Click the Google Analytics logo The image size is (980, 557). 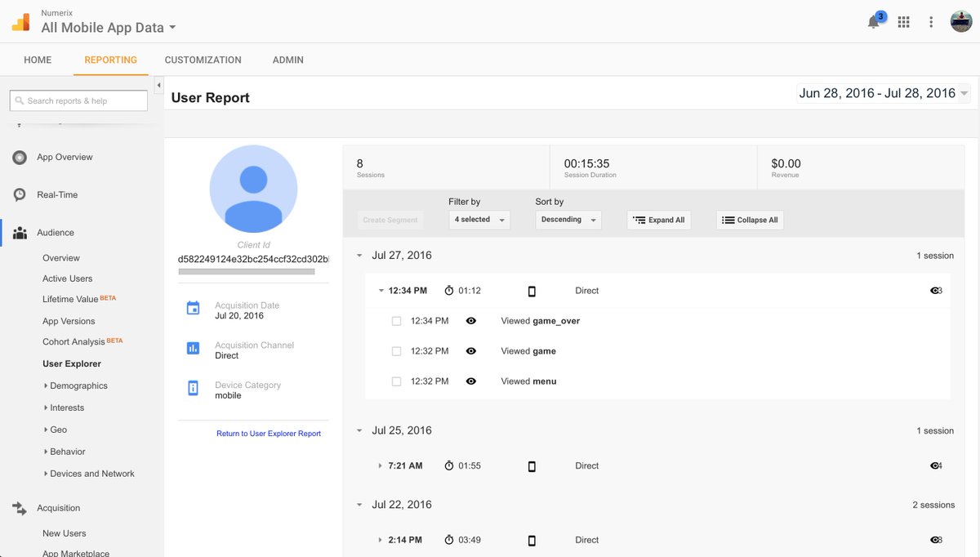[x=20, y=22]
